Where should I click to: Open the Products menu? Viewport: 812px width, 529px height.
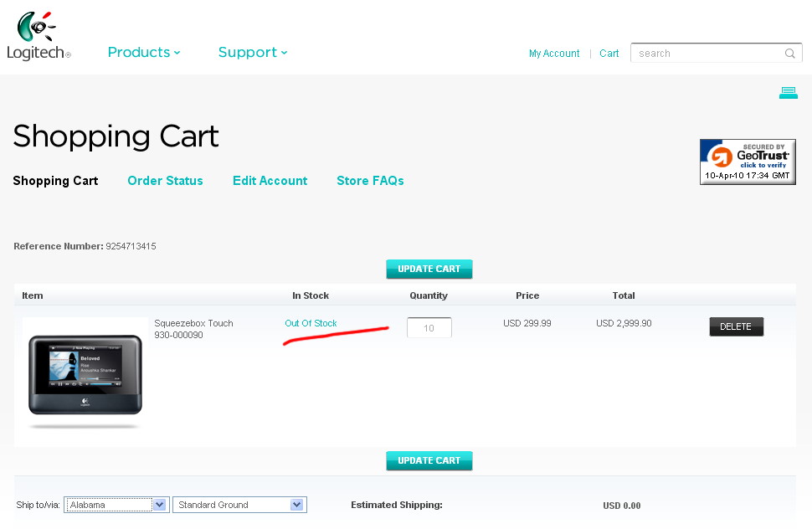click(x=144, y=52)
